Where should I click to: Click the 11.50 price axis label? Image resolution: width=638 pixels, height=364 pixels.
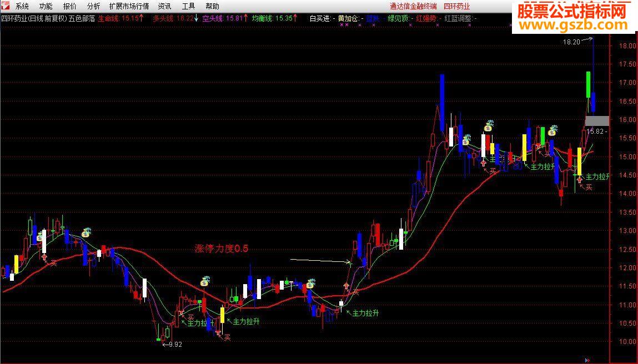click(627, 286)
